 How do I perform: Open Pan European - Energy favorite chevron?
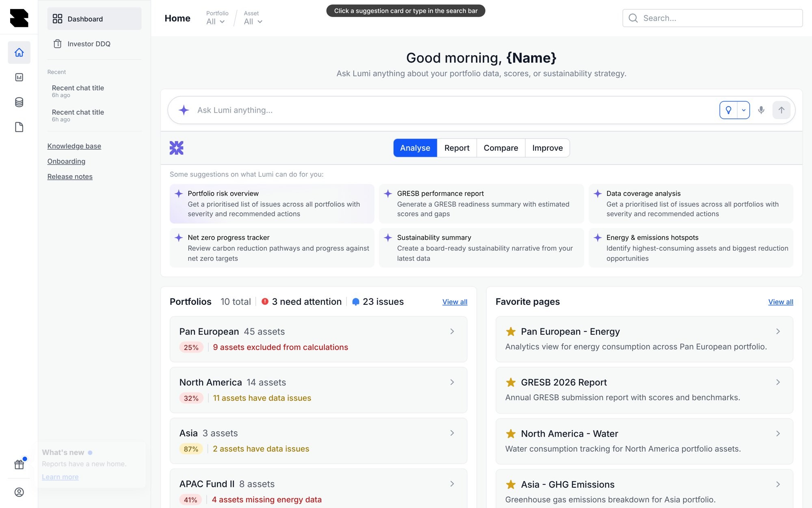[778, 332]
